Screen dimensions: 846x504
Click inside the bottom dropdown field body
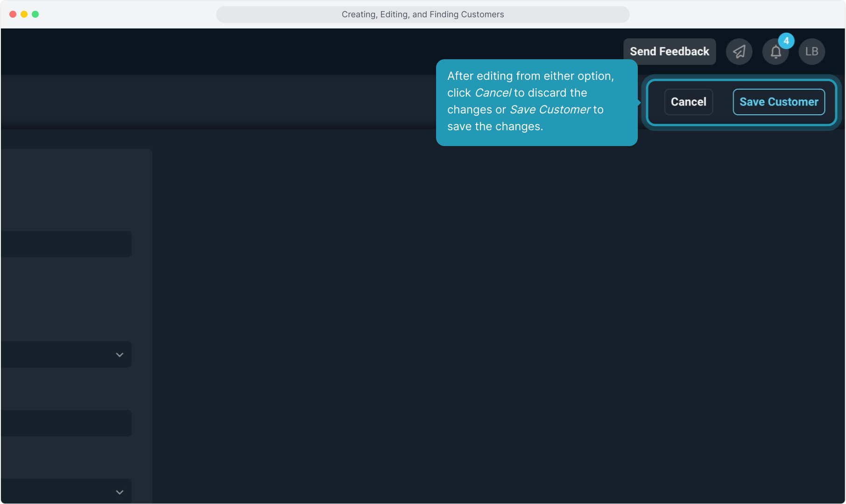click(56, 491)
